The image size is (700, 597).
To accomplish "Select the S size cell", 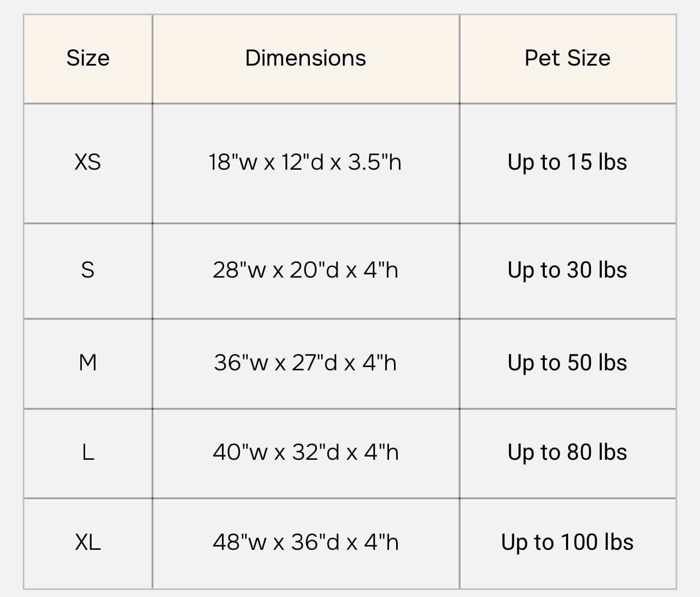I will [88, 270].
